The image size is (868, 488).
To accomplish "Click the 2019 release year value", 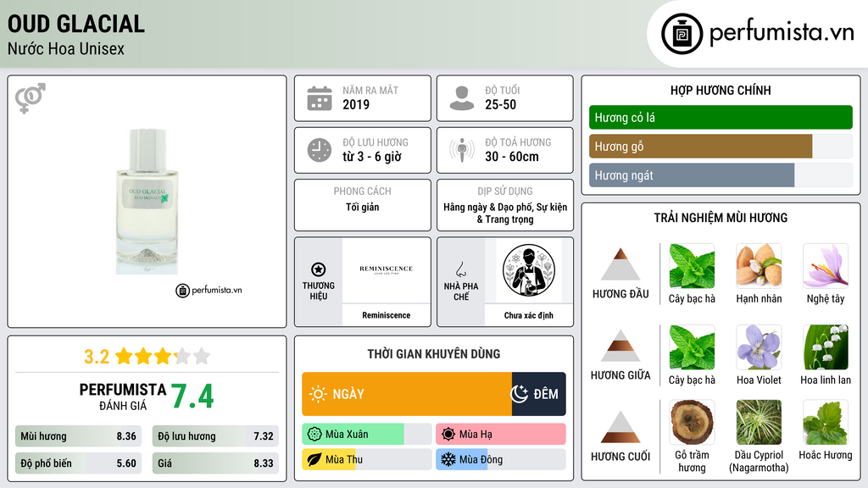I will click(x=356, y=104).
